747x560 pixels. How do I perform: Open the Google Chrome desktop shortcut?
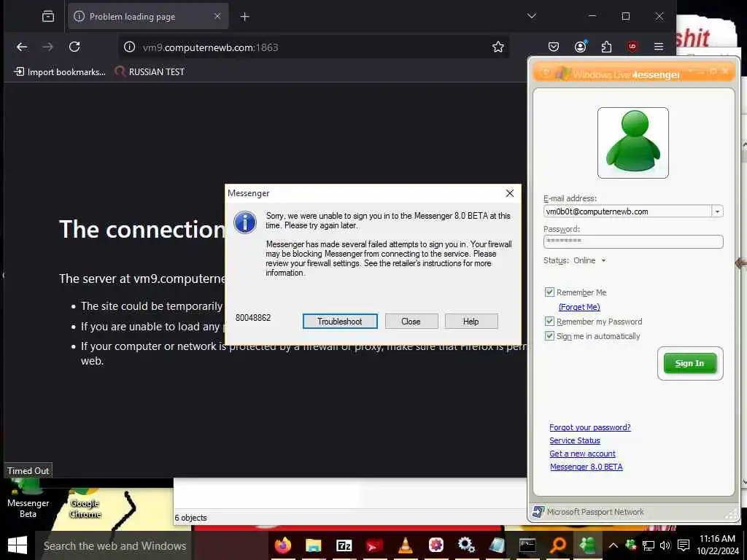point(85,504)
